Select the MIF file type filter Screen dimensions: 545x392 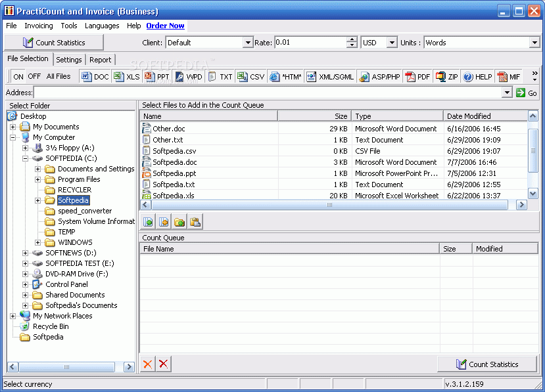pos(509,77)
